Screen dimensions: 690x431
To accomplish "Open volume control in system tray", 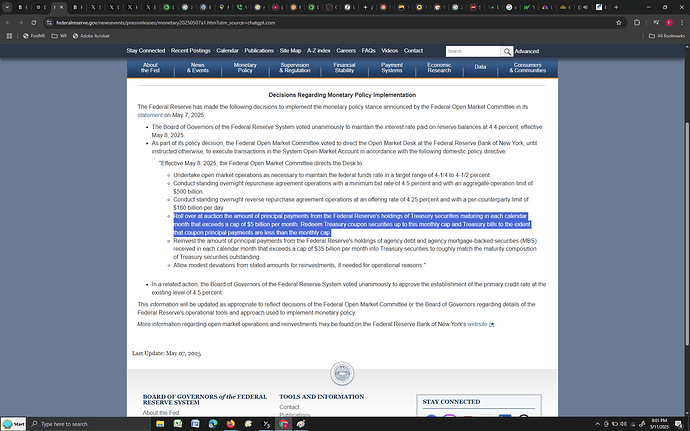I will (623, 424).
